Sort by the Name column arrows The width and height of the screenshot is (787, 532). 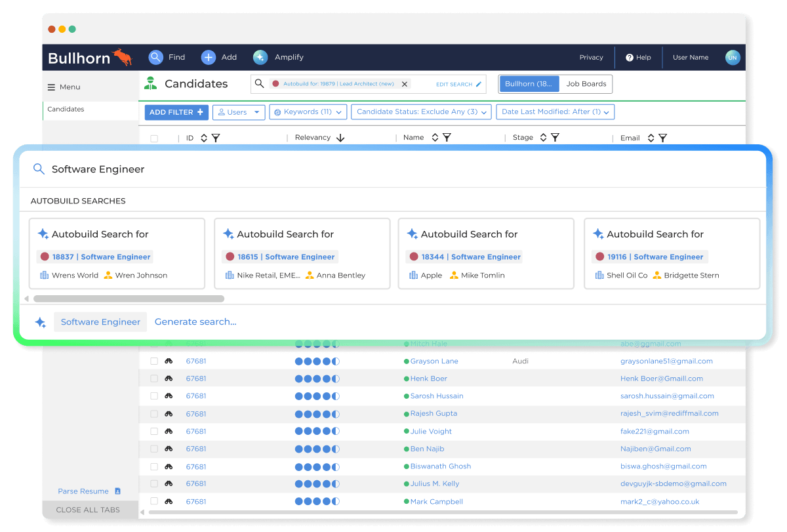(435, 138)
